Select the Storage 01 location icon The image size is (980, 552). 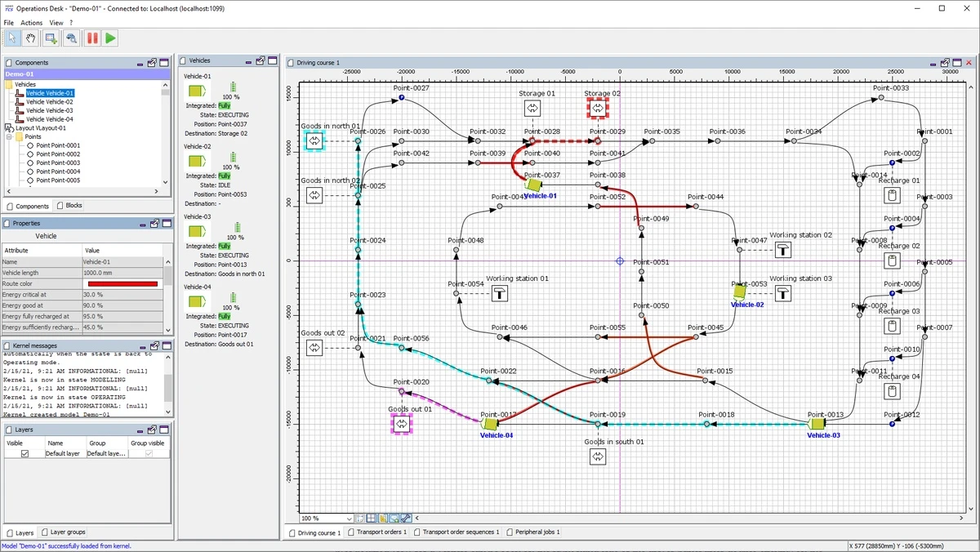(x=532, y=108)
